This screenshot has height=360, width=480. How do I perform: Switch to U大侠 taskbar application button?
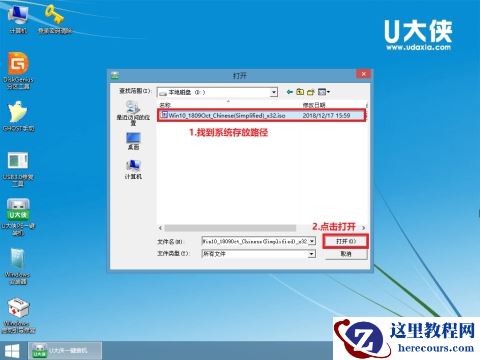pyautogui.click(x=65, y=351)
